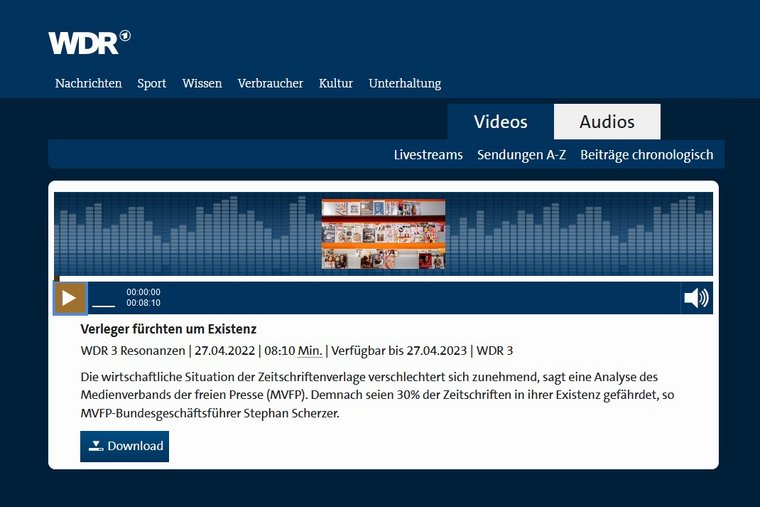Screen dimensions: 760x507
Task: Click the audio progress bar above the controls
Action: tap(385, 278)
